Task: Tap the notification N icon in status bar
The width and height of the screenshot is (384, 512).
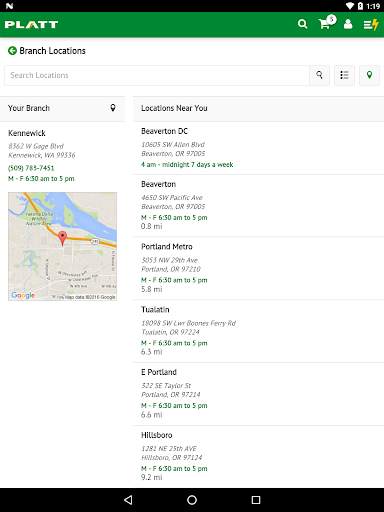Action: (9, 6)
